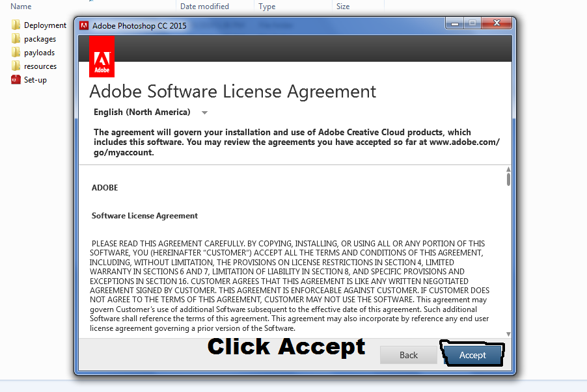The width and height of the screenshot is (587, 392).
Task: Sort by Size column header
Action: point(343,7)
